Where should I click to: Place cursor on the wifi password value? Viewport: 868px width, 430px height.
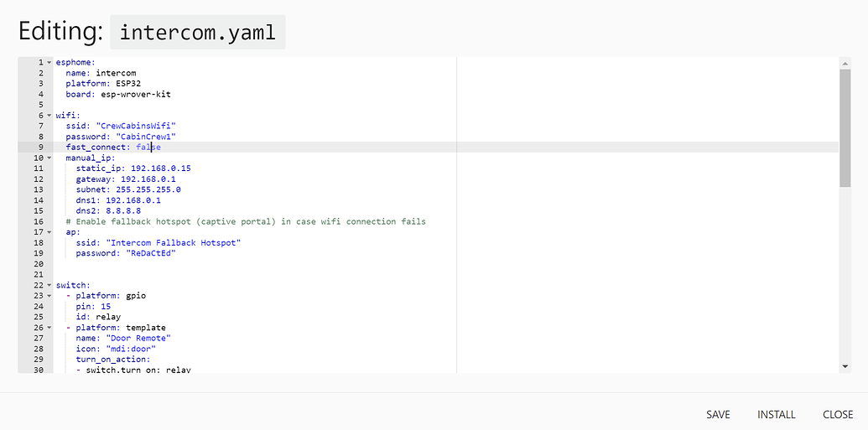pyautogui.click(x=144, y=137)
